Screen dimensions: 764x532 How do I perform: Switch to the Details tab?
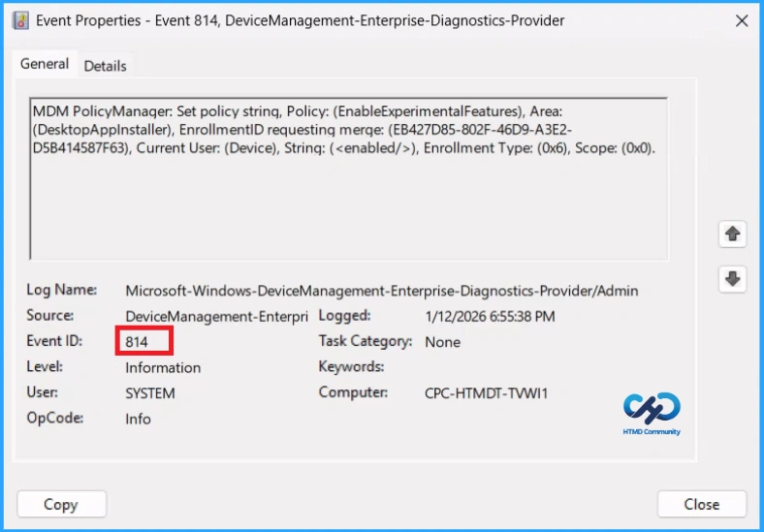point(105,66)
